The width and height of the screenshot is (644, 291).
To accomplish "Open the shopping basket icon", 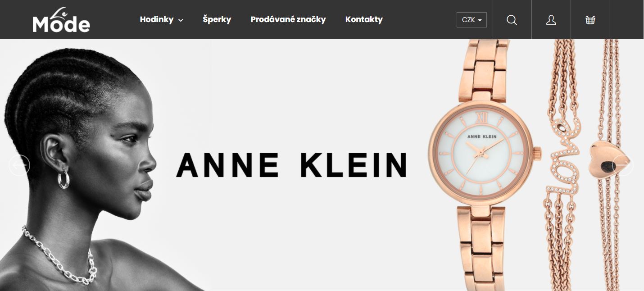I will tap(590, 20).
